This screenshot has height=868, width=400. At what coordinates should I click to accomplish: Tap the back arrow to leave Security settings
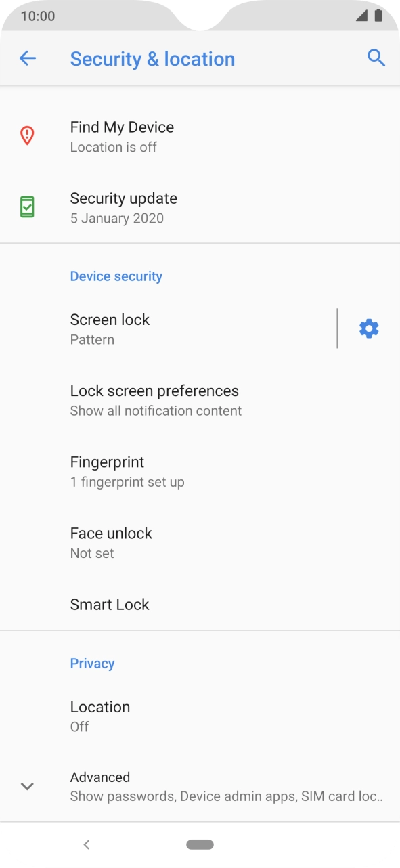(x=27, y=58)
